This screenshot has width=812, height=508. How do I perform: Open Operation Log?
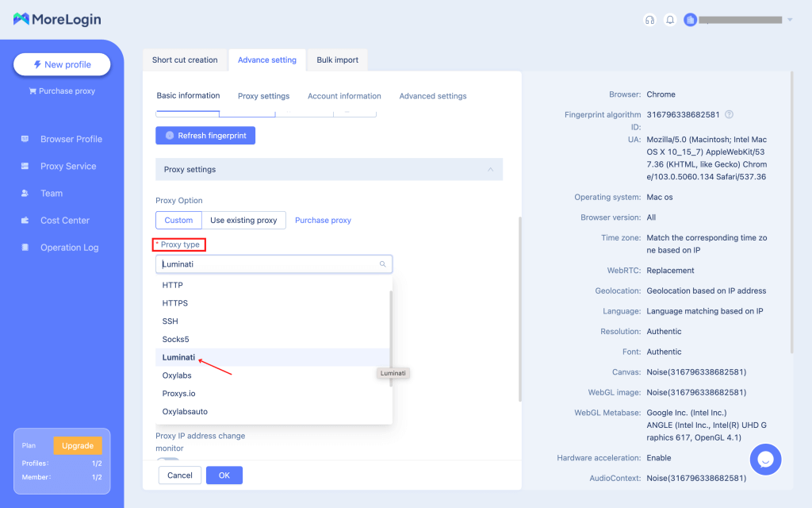(x=70, y=248)
